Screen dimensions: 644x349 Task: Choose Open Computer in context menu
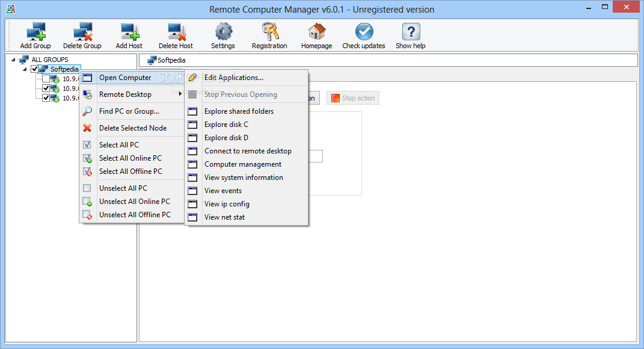pyautogui.click(x=132, y=78)
